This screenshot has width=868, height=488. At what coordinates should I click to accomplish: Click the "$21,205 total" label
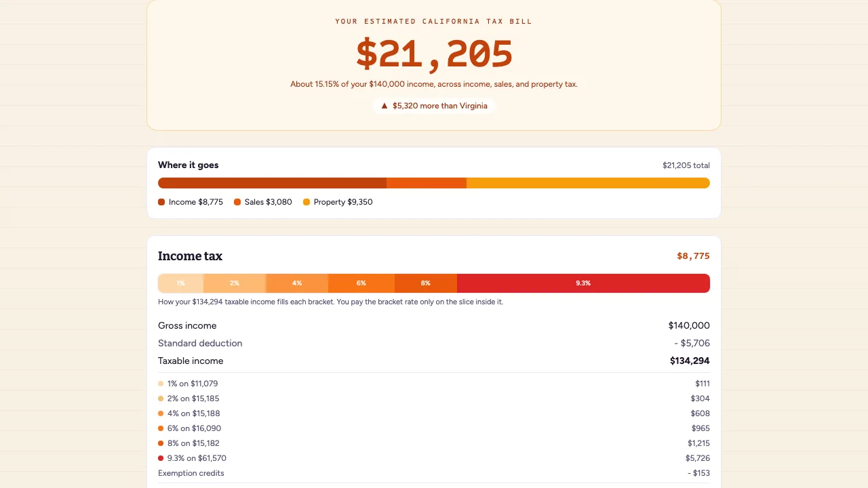point(686,165)
